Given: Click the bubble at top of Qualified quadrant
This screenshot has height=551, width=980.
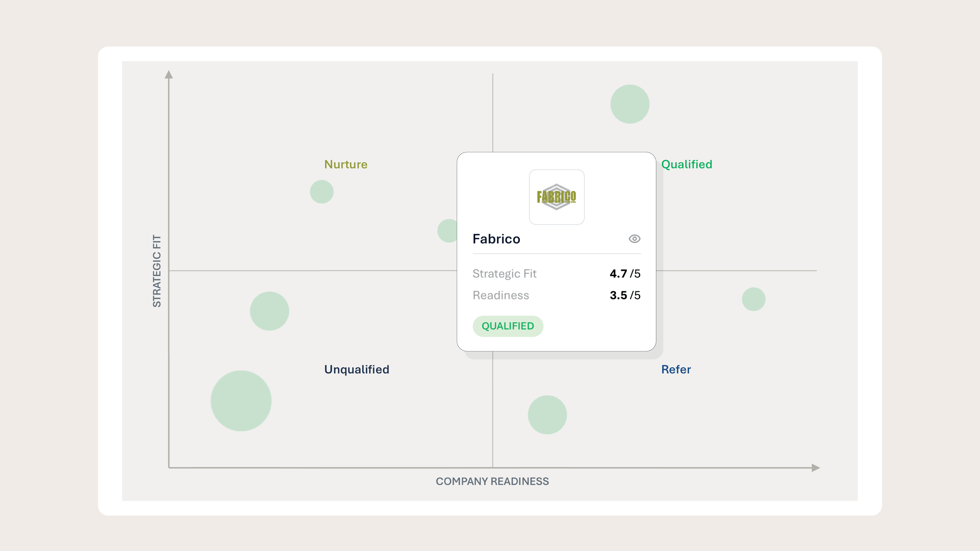Looking at the screenshot, I should click(x=630, y=104).
